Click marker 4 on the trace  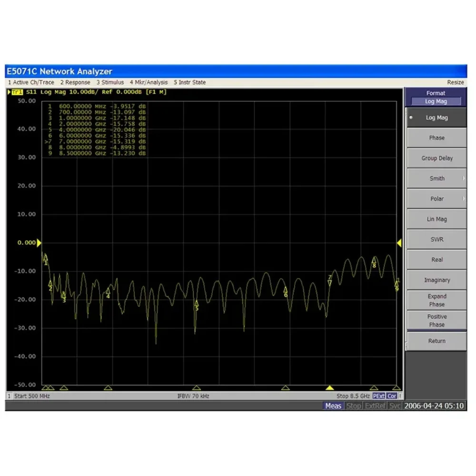(108, 291)
